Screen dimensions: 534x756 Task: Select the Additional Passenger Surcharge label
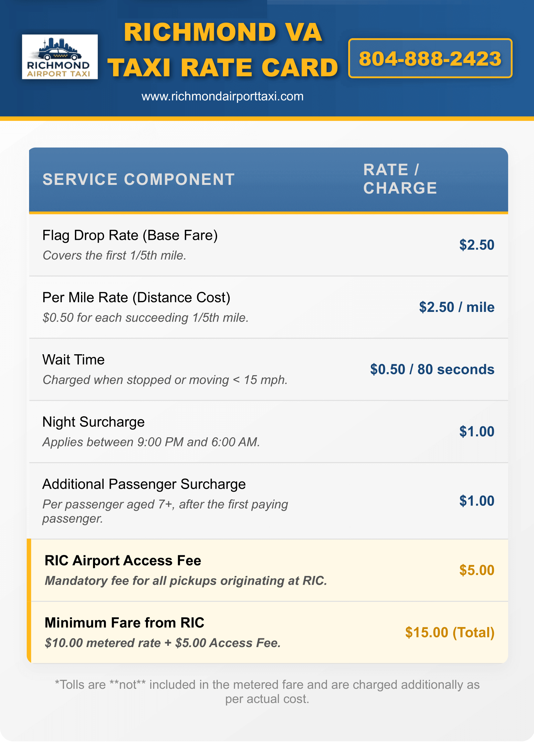coord(144,484)
